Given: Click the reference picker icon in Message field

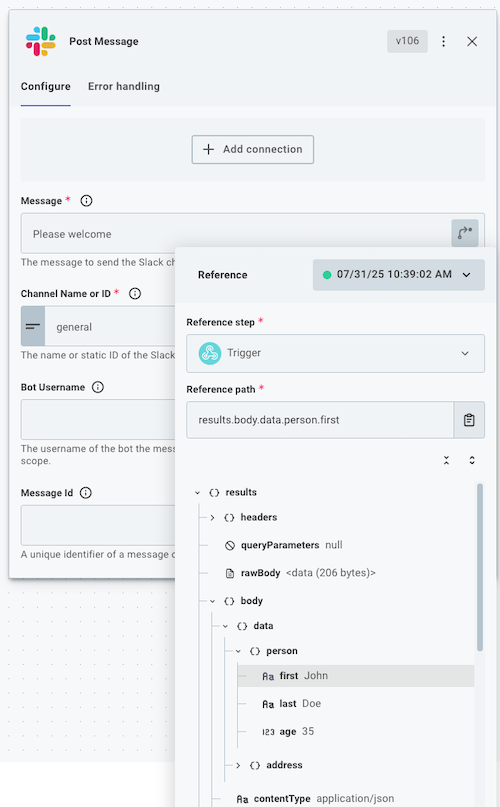Looking at the screenshot, I should [465, 233].
